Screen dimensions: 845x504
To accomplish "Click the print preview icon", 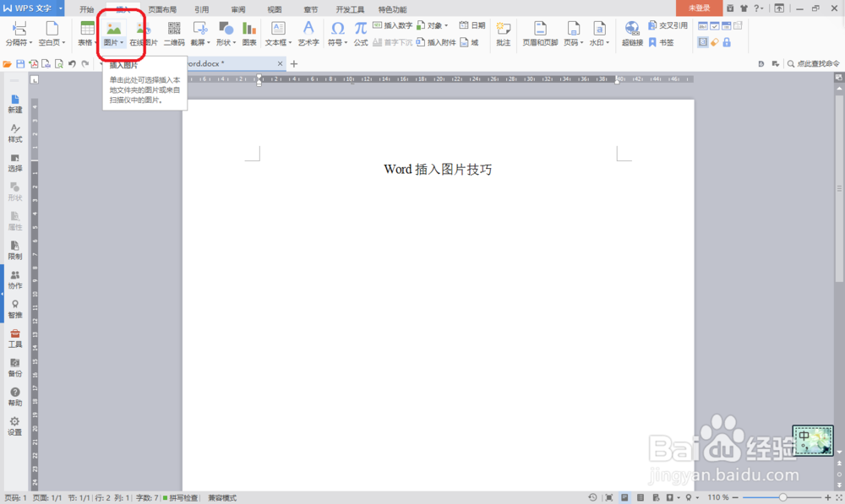I will 59,63.
